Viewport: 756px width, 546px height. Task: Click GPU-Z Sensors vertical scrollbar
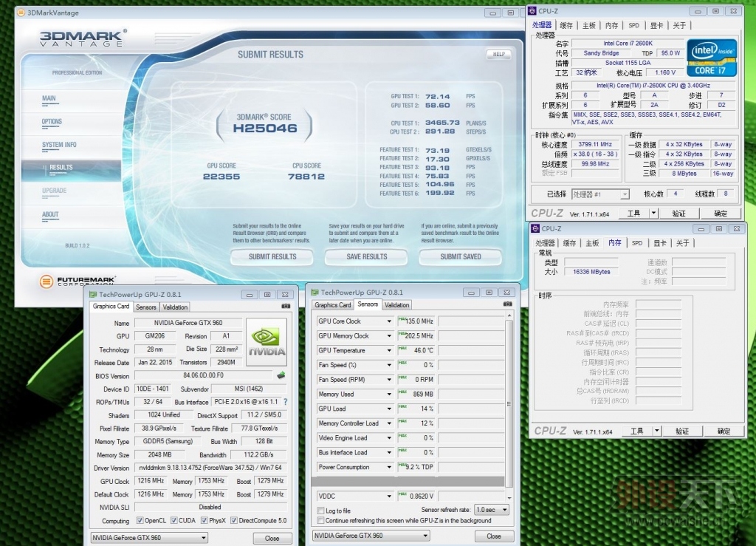pyautogui.click(x=509, y=404)
